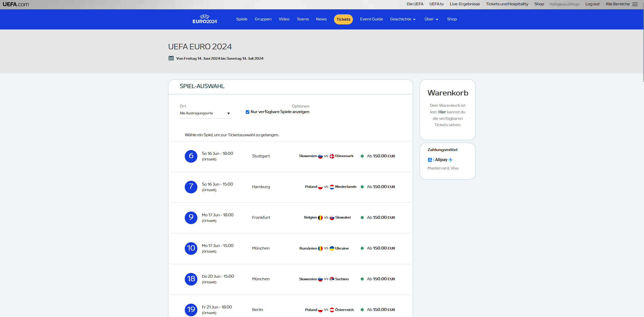Click the calendar icon beside tournament dates

coord(171,58)
